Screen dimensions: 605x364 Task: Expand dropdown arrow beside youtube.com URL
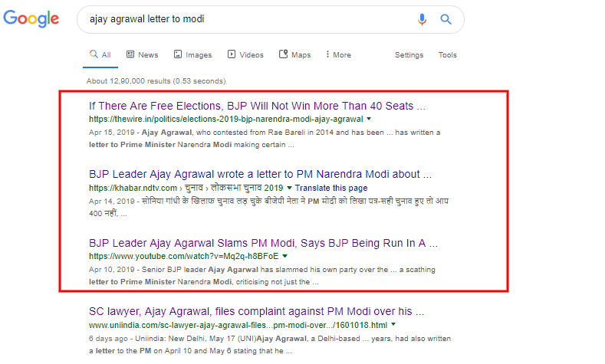284,256
